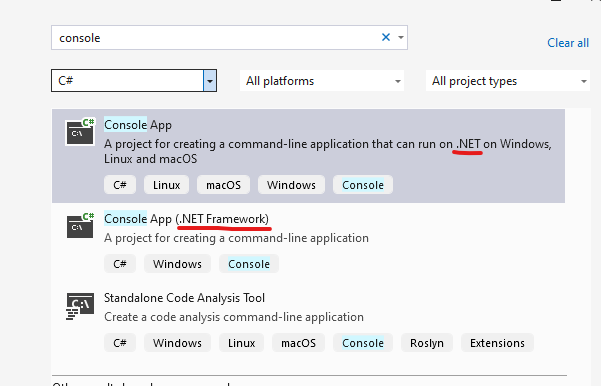Open the All project types dropdown
The image size is (601, 386).
tap(507, 81)
